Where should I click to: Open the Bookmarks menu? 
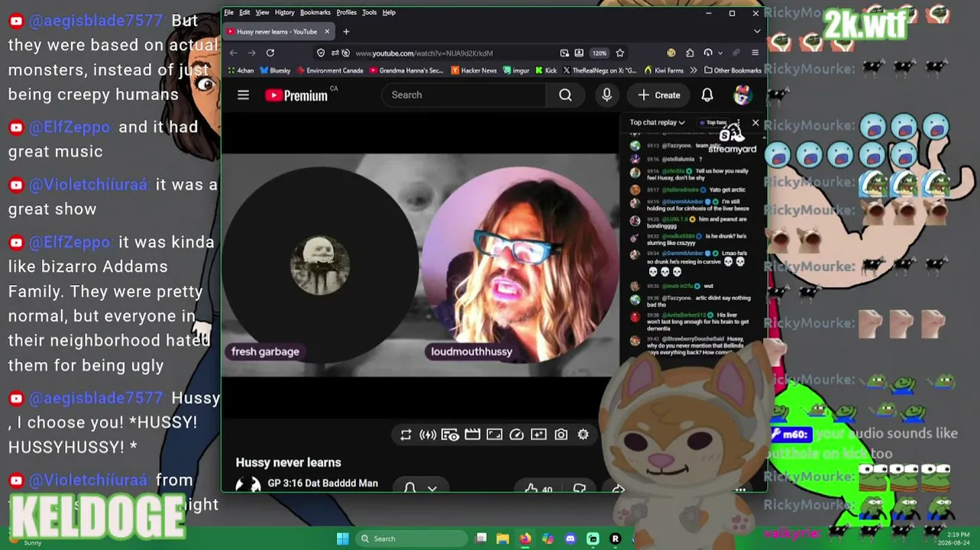pyautogui.click(x=315, y=12)
